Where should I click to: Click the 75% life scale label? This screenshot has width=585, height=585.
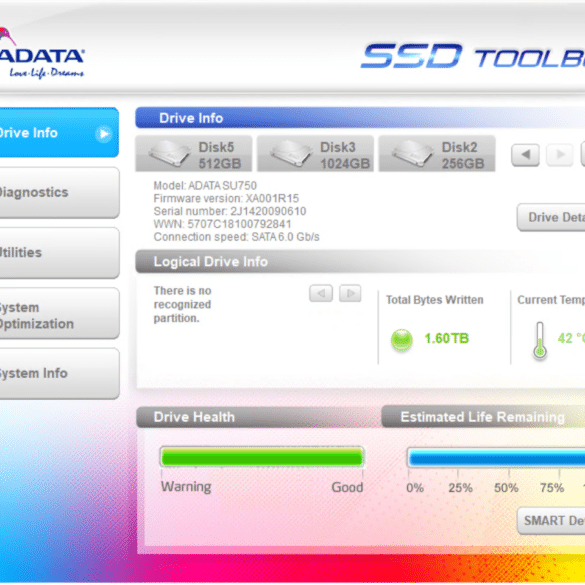point(552,488)
